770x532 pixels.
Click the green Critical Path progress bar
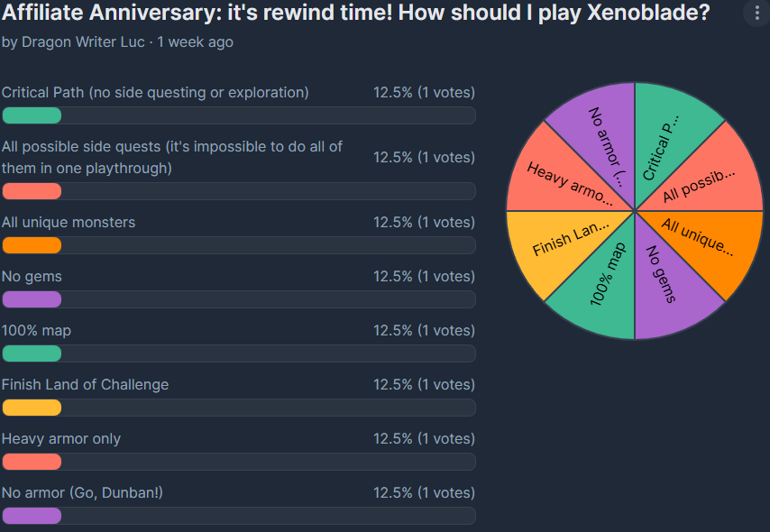point(32,115)
